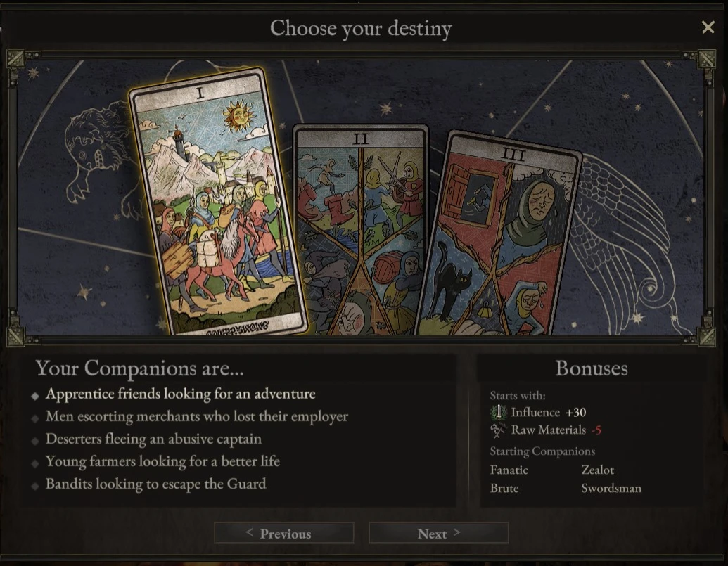728x566 pixels.
Task: Click the diamond bullet beside Apprentice friends
Action: [x=35, y=396]
